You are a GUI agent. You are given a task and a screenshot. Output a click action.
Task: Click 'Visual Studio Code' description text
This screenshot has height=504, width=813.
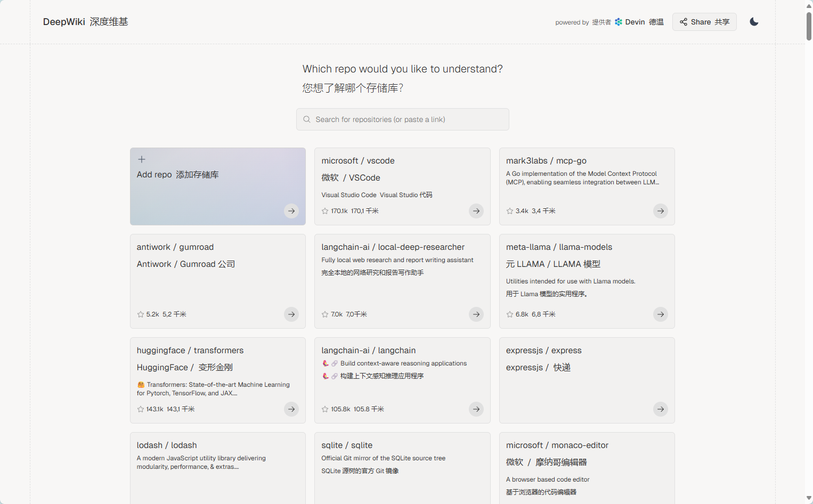click(x=349, y=195)
